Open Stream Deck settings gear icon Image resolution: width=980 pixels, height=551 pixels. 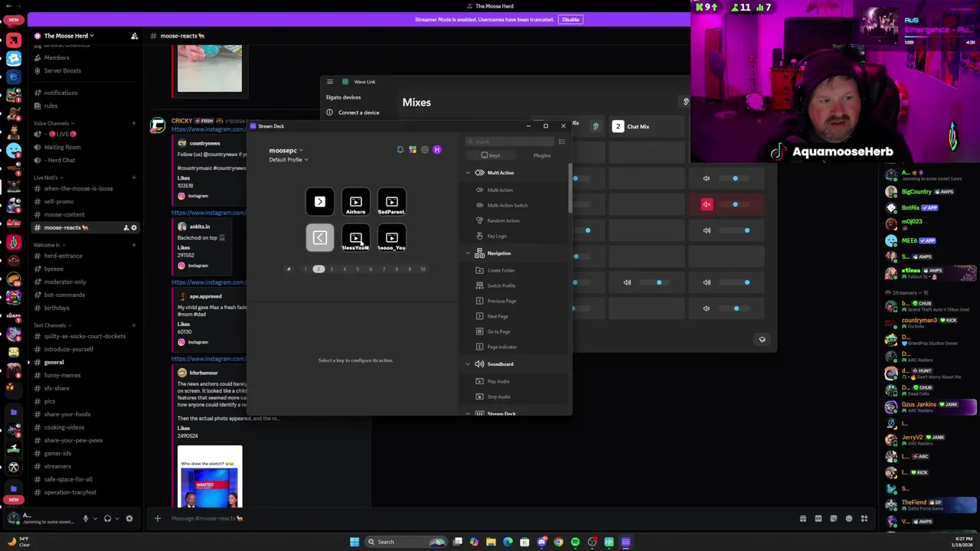tap(425, 150)
